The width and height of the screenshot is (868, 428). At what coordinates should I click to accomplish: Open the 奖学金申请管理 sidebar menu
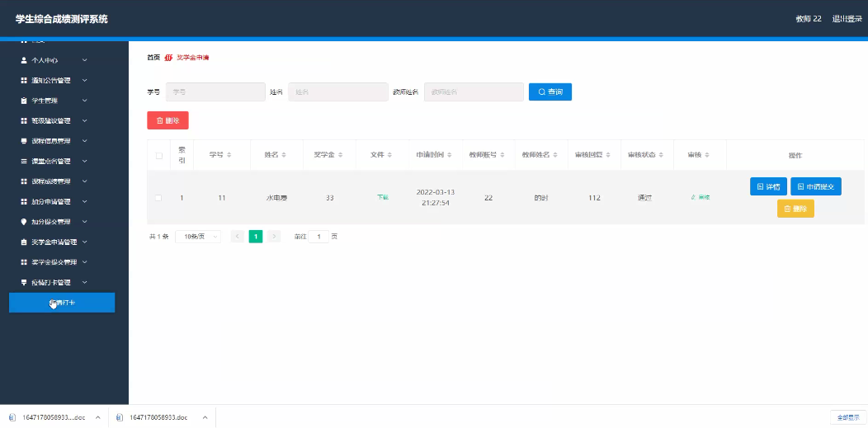(x=54, y=242)
